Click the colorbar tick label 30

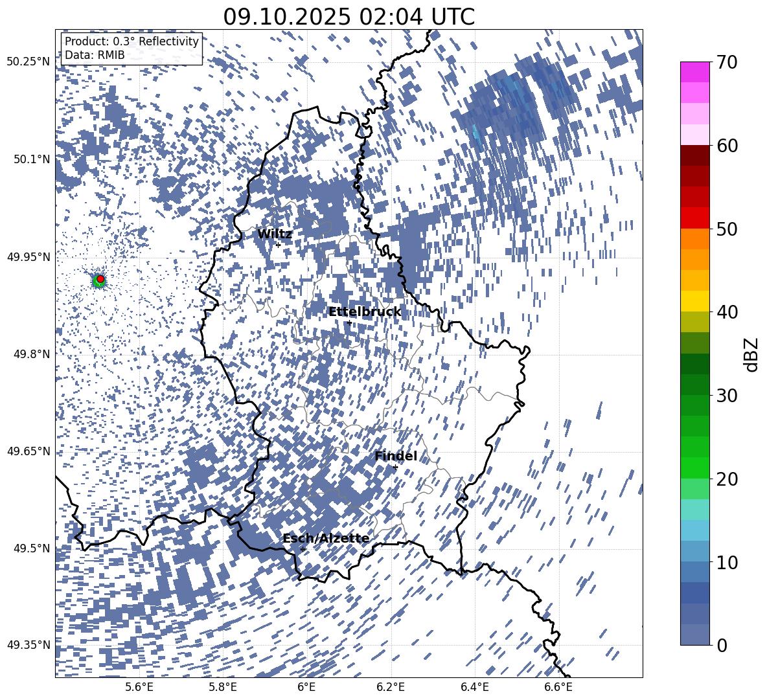coord(727,396)
